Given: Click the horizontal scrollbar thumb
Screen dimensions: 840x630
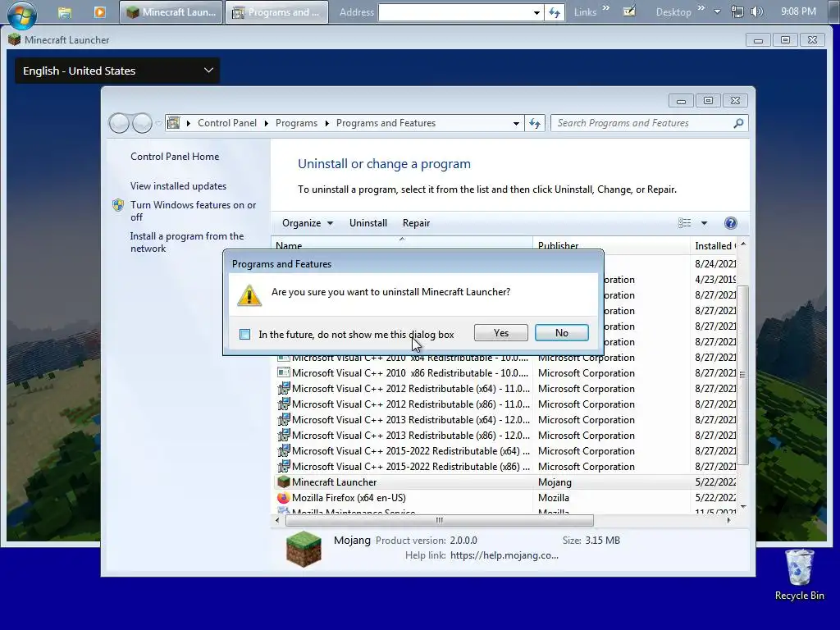Looking at the screenshot, I should 440,520.
